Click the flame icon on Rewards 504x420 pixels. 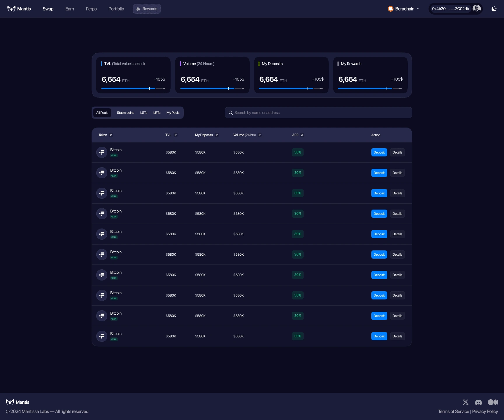(x=138, y=9)
